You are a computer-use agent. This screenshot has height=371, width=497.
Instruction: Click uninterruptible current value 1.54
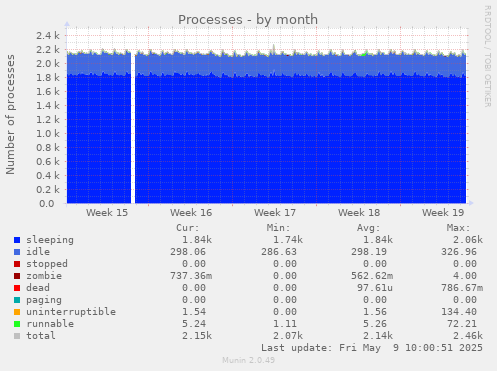194,312
